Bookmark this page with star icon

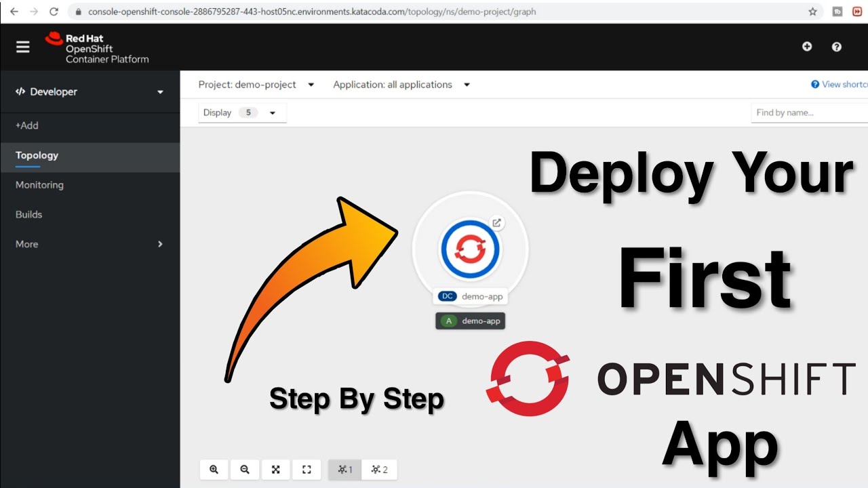tap(812, 12)
